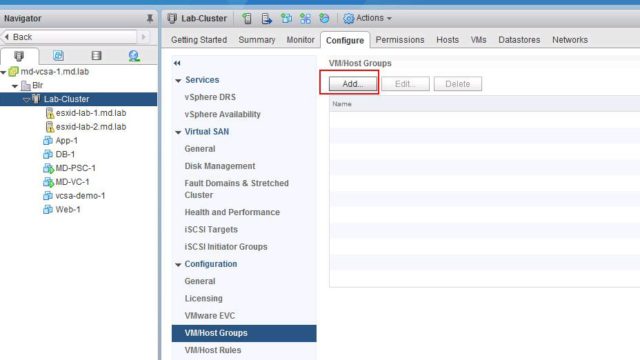Collapse the Services section
Image resolution: width=640 pixels, height=360 pixels.
click(x=178, y=80)
